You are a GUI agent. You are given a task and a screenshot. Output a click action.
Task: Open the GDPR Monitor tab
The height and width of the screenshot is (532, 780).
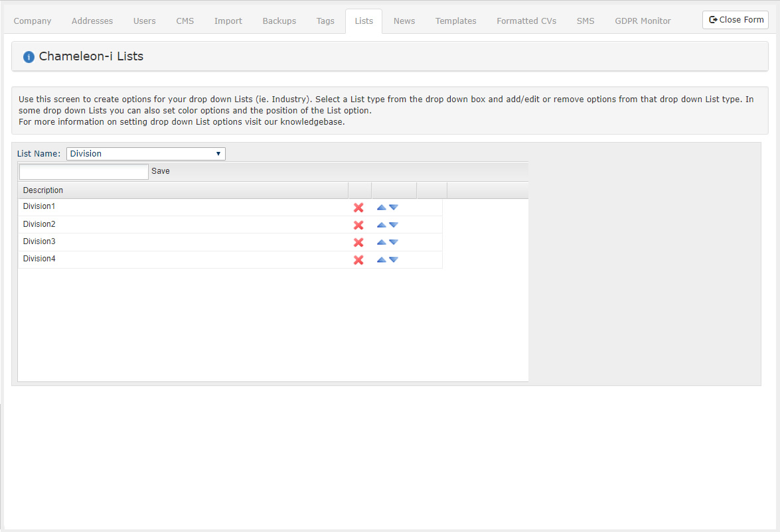coord(643,21)
